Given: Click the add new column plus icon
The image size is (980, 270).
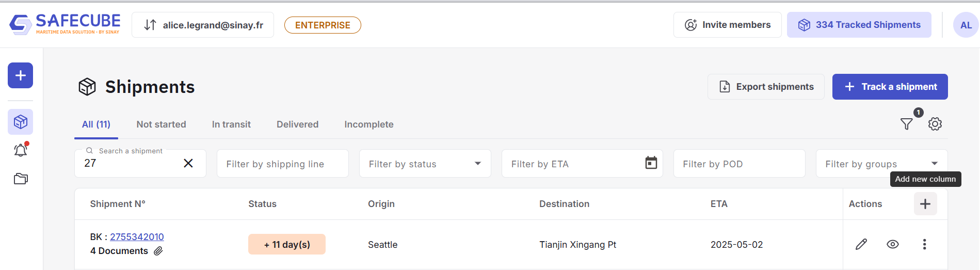Looking at the screenshot, I should [925, 204].
